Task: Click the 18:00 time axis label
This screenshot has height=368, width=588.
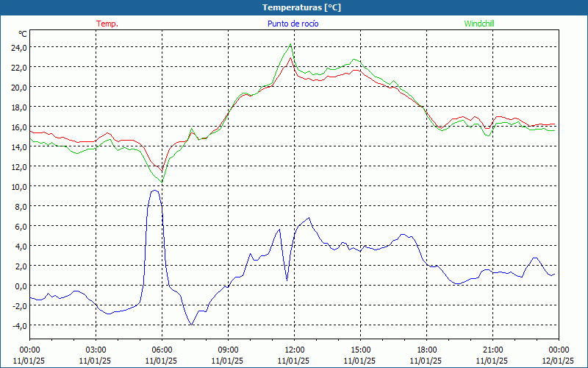Action: tap(426, 350)
